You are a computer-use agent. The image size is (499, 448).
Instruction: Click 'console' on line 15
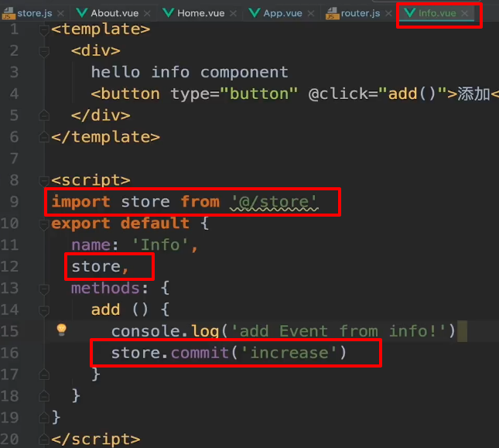pos(145,331)
